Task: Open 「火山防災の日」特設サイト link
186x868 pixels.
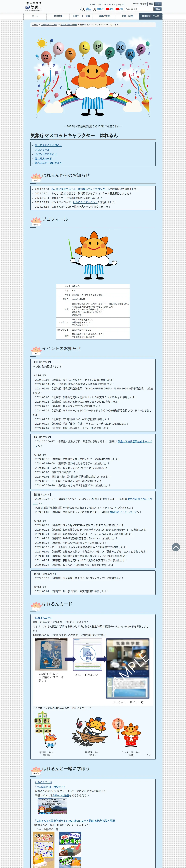Action: click(x=50, y=787)
